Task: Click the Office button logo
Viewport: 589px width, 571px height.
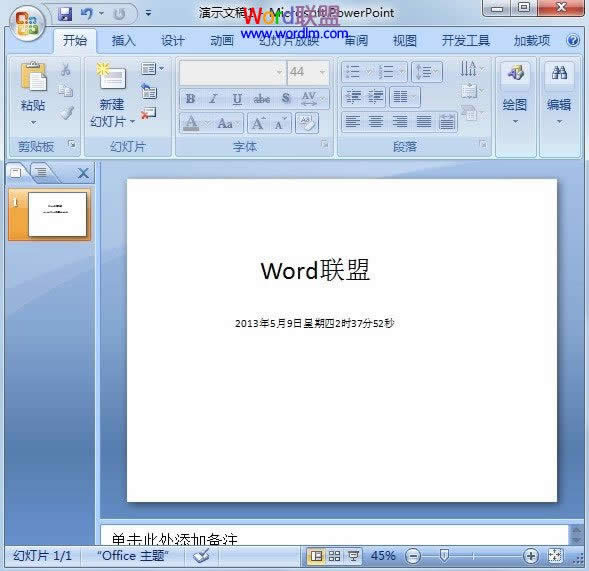Action: click(27, 24)
